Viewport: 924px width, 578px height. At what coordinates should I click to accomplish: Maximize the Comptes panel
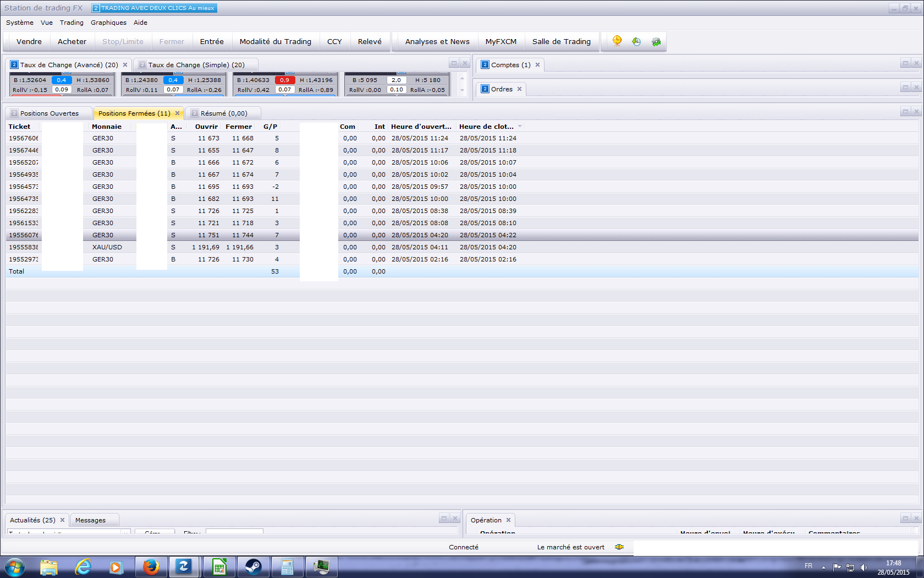click(x=905, y=63)
